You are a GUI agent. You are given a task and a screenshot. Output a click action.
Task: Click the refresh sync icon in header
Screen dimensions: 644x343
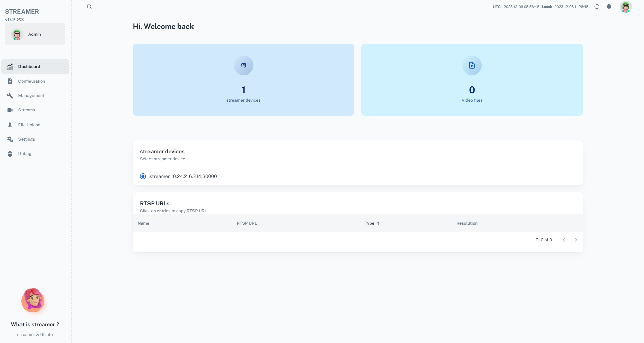pyautogui.click(x=597, y=7)
